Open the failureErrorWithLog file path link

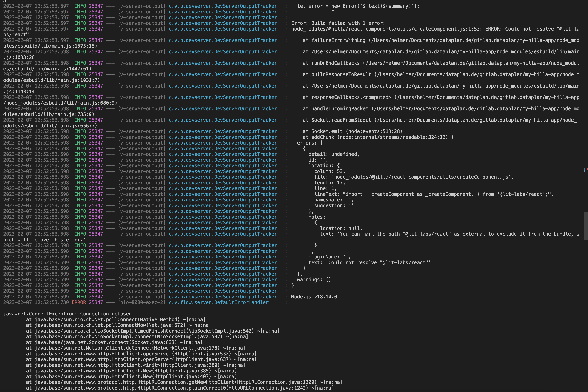[x=475, y=40]
